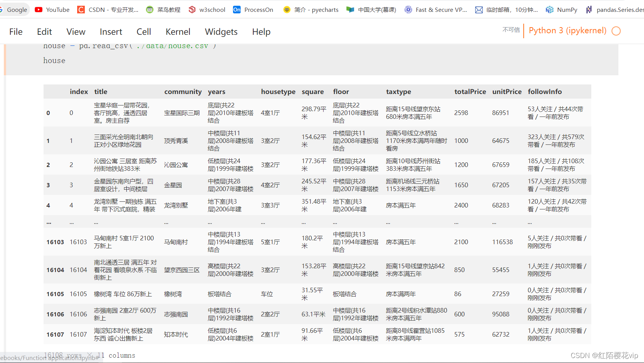Select the unitPrice cell '86951'
The height and width of the screenshot is (363, 644).
click(500, 113)
